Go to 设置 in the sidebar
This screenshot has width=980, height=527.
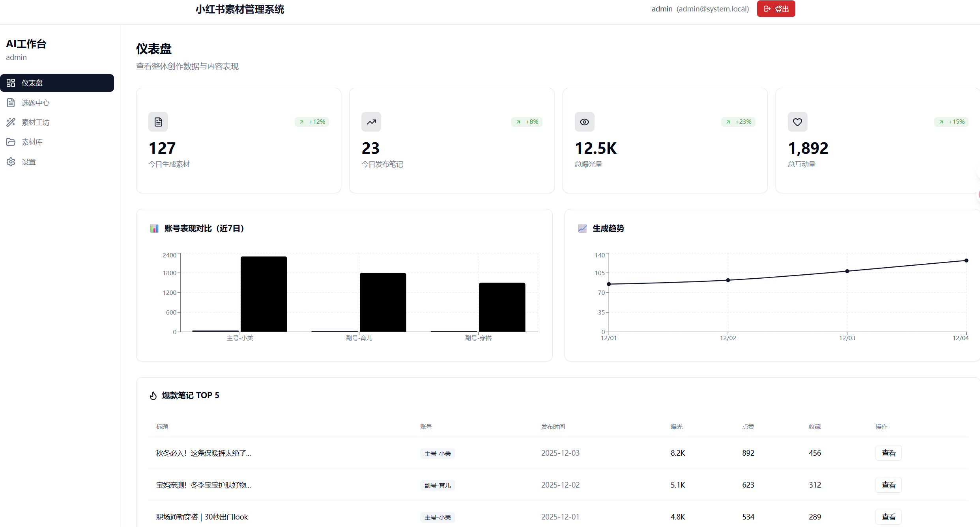click(x=28, y=162)
